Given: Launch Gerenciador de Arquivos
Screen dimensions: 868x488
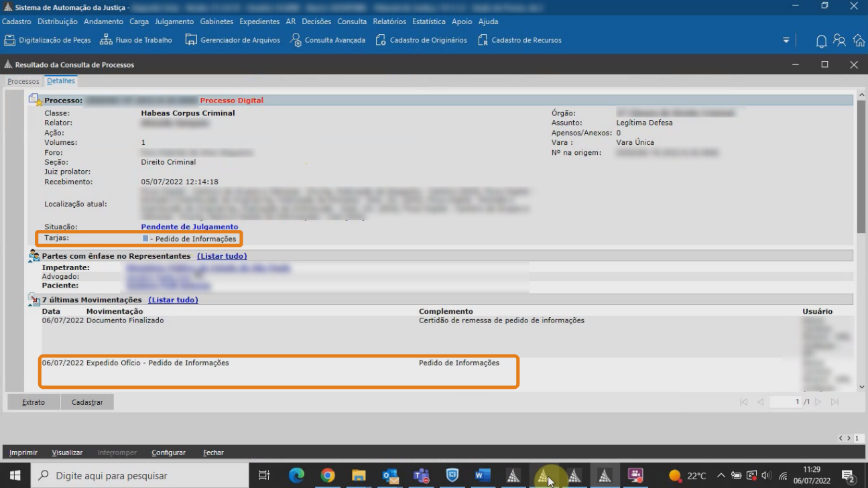Looking at the screenshot, I should 233,40.
